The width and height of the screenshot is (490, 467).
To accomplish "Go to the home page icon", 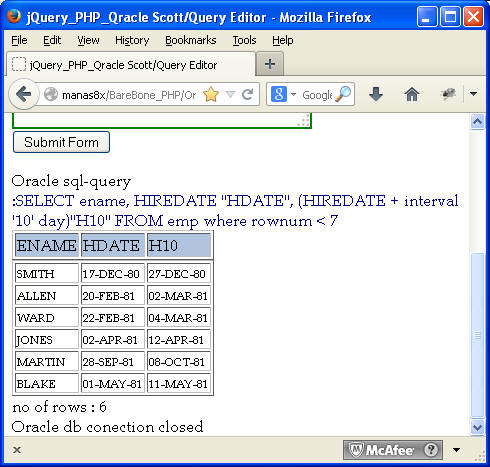I will tap(412, 94).
